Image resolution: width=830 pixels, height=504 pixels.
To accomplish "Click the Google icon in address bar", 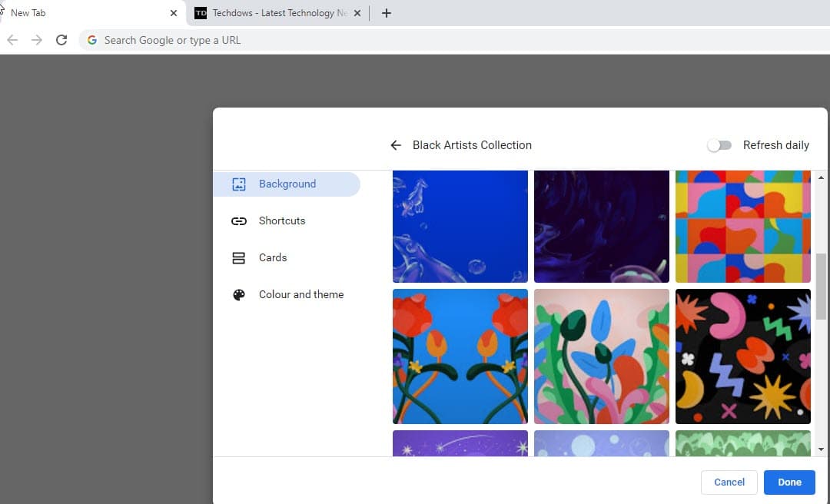I will 92,40.
